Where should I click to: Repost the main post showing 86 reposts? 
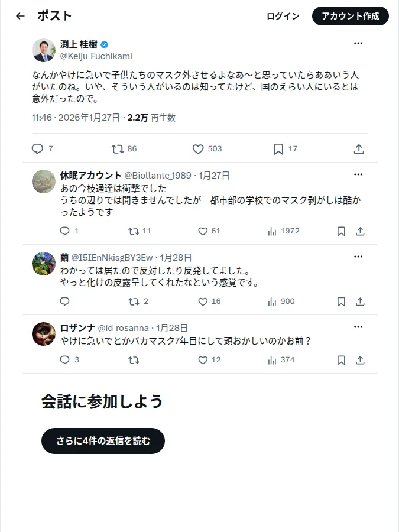(x=118, y=148)
